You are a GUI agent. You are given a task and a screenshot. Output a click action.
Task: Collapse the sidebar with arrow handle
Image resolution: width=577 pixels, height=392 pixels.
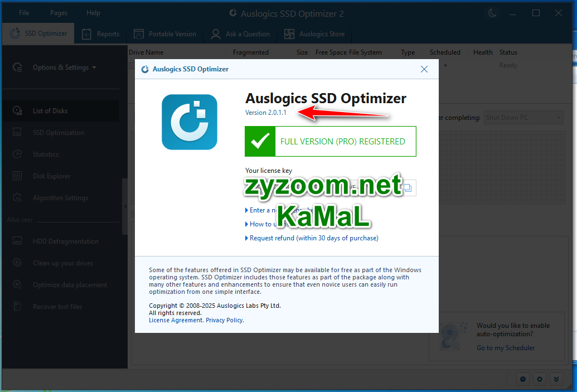125,206
